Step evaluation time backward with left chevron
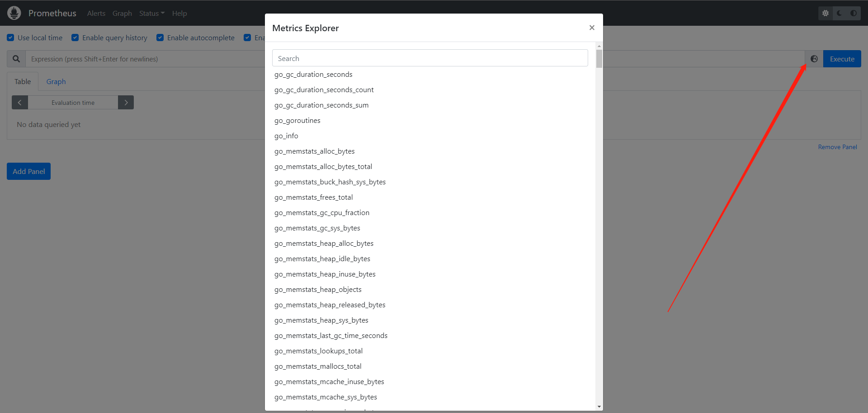 coord(20,103)
